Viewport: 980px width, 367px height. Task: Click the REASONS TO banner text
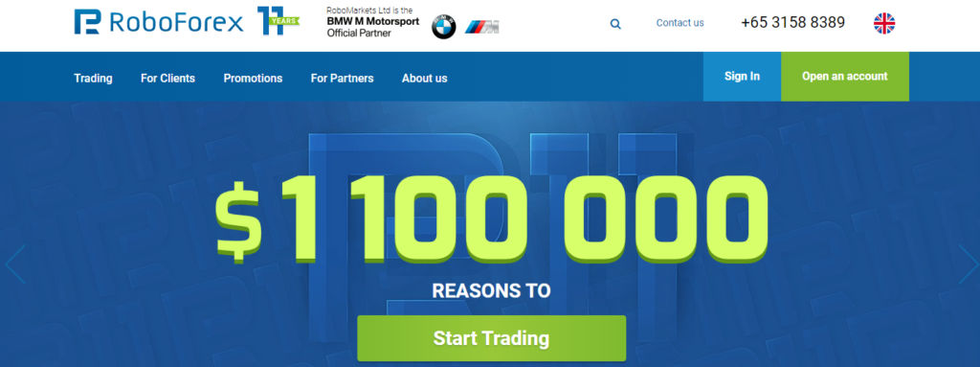coord(491,290)
